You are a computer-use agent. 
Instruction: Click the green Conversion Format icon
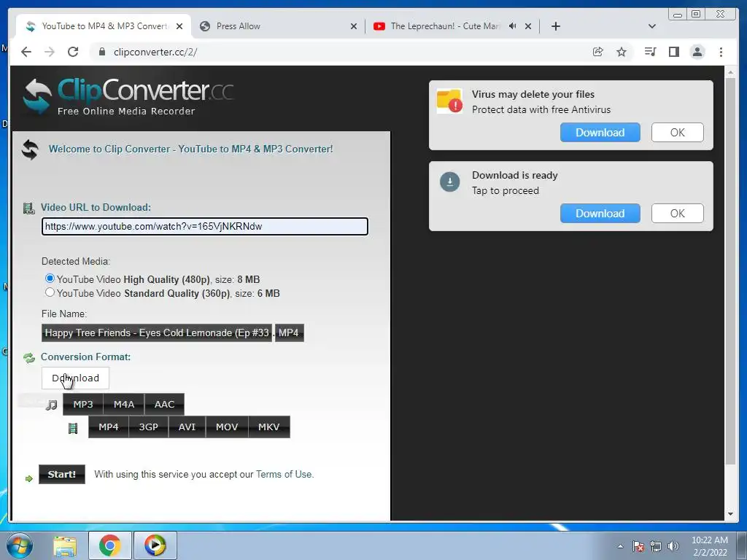(29, 357)
